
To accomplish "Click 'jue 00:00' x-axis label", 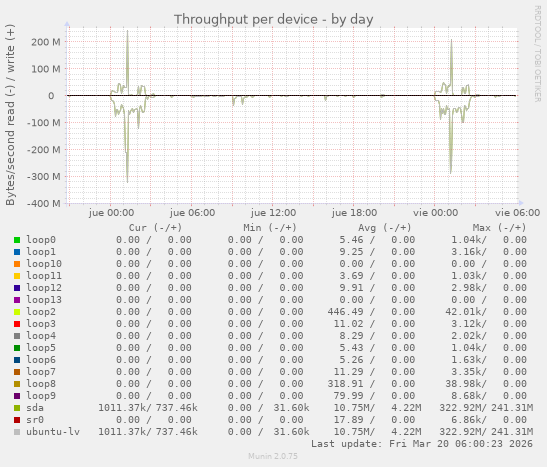I will [111, 213].
